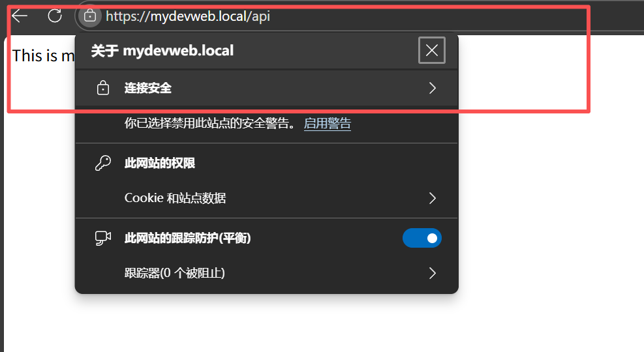The width and height of the screenshot is (644, 352).
Task: Click the 此网站的权限 heading
Action: (x=160, y=163)
